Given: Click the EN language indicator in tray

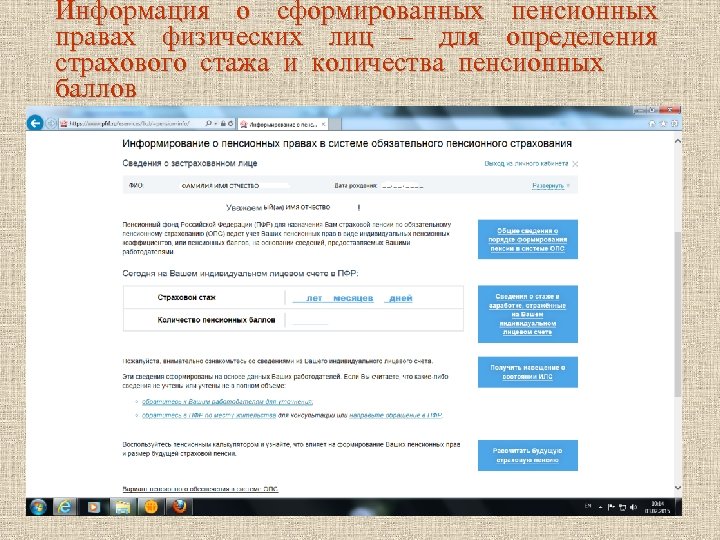Looking at the screenshot, I should coord(588,506).
